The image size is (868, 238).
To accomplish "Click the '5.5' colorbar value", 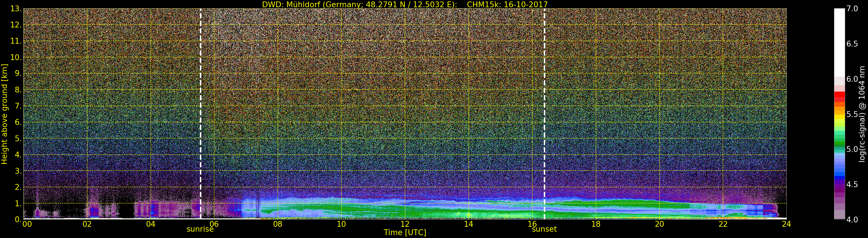I will 852,114.
